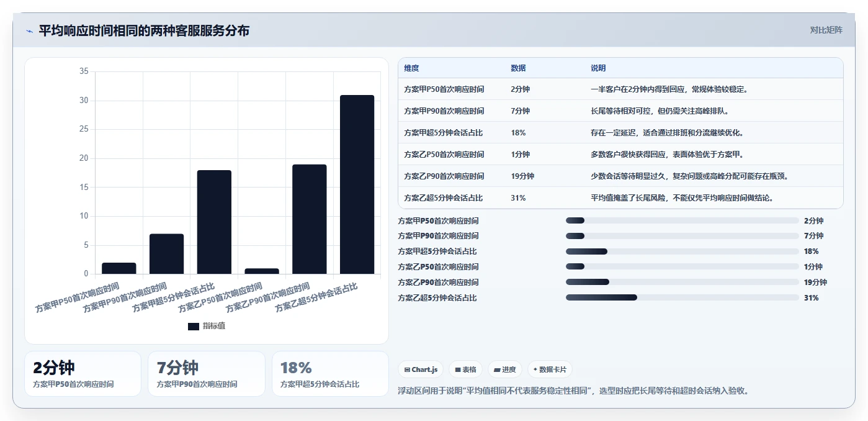
Task: Select the 方案乙P50首次响应时间 chart bar
Action: [262, 271]
